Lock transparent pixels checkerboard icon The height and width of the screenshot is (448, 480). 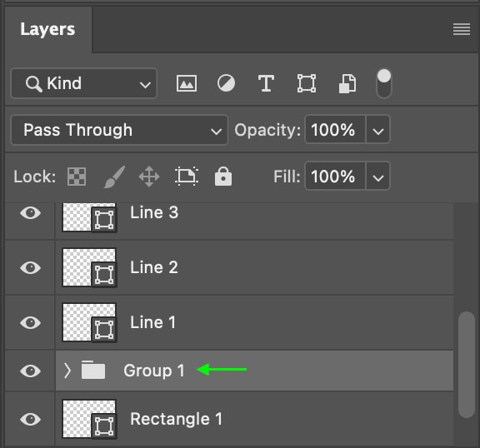(77, 177)
